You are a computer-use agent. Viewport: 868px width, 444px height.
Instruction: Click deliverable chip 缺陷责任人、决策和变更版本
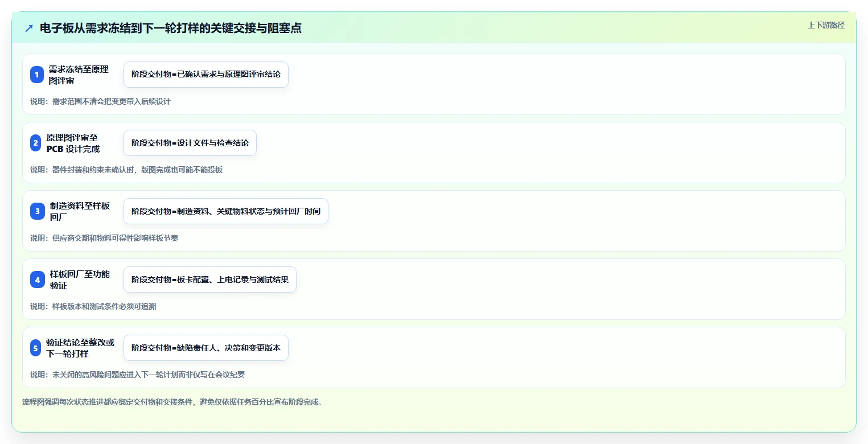(x=206, y=348)
